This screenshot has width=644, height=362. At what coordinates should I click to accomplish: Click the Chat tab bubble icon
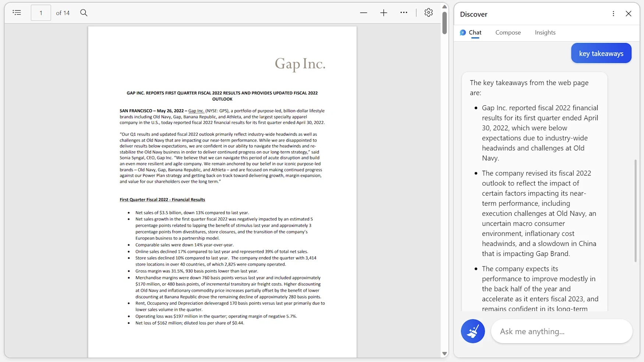coord(463,33)
